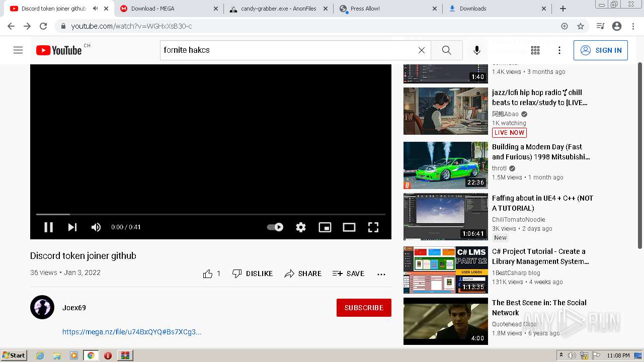Go to the YouTube home logo
Image resolution: width=644 pixels, height=362 pixels.
tap(59, 50)
